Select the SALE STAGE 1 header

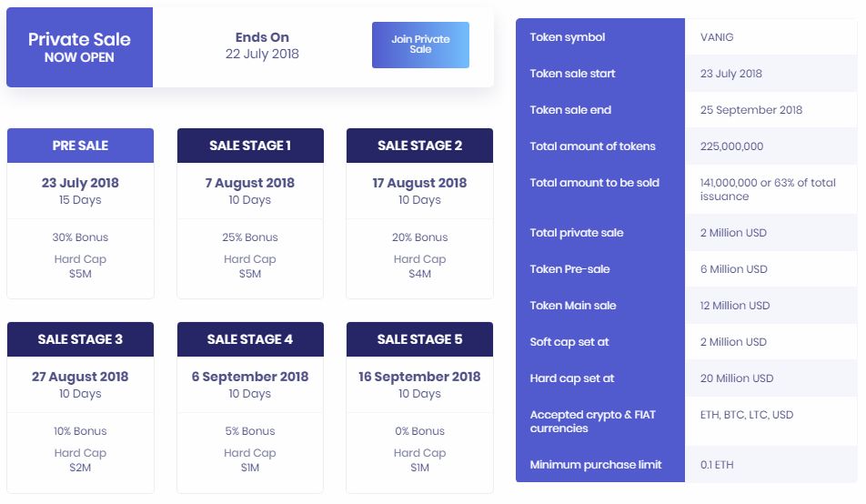pyautogui.click(x=250, y=146)
